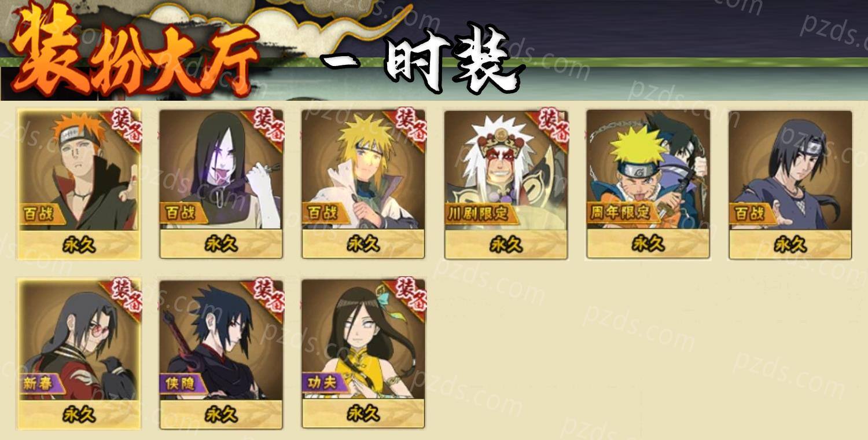Screen dimensions: 868x440
Task: Click the 装备 ribbon on Jiraiya card
Action: [x=551, y=127]
